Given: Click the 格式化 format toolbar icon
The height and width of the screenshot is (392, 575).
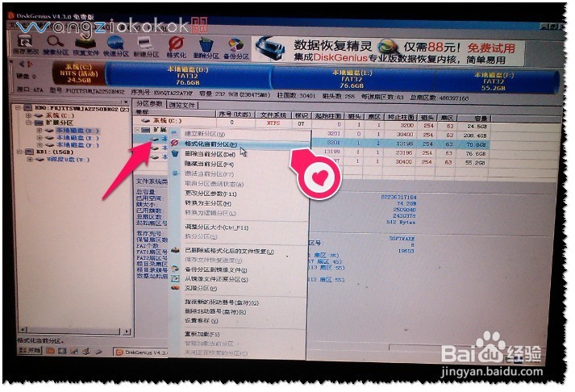Looking at the screenshot, I should 176,48.
